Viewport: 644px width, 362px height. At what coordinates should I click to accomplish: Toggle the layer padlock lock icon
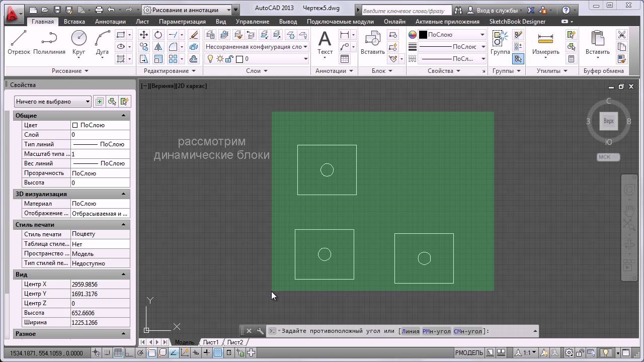tap(229, 59)
